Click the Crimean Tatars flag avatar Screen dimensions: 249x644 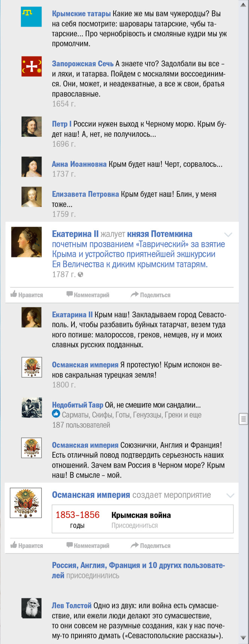coord(31,16)
